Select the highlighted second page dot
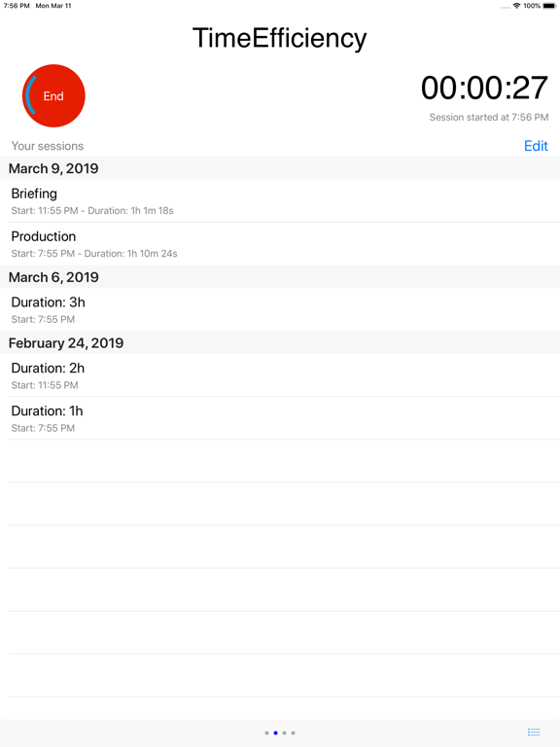Viewport: 560px width, 747px height. 275,732
